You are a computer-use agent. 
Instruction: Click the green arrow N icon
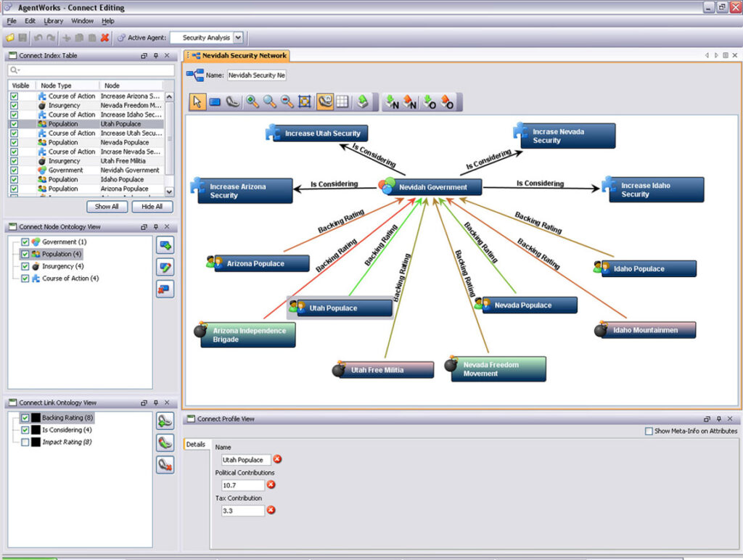point(392,102)
